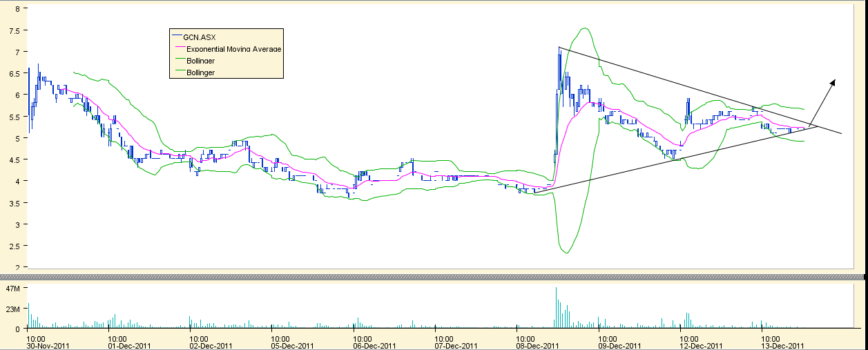Click the 7.5 price axis label
868x350 pixels.
(x=15, y=30)
